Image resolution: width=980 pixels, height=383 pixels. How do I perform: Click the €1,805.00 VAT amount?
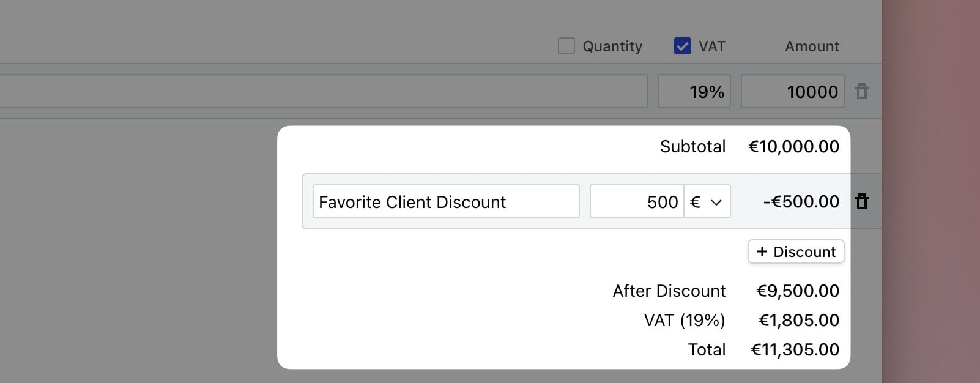798,321
